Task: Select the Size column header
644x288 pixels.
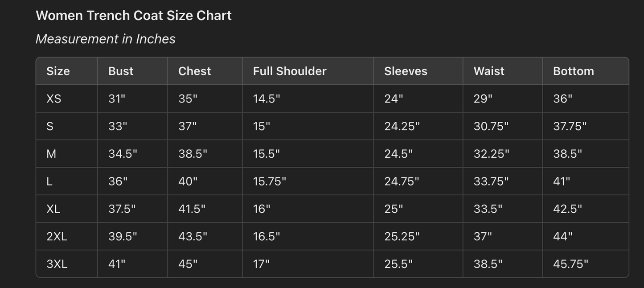Action: (58, 71)
